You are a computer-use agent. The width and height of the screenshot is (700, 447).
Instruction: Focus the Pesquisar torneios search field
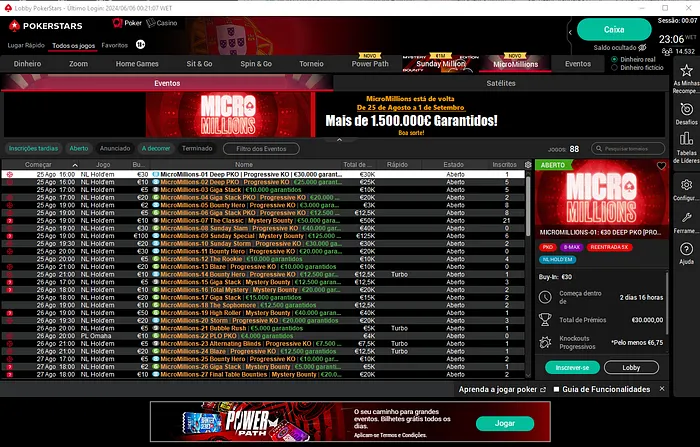pos(628,149)
